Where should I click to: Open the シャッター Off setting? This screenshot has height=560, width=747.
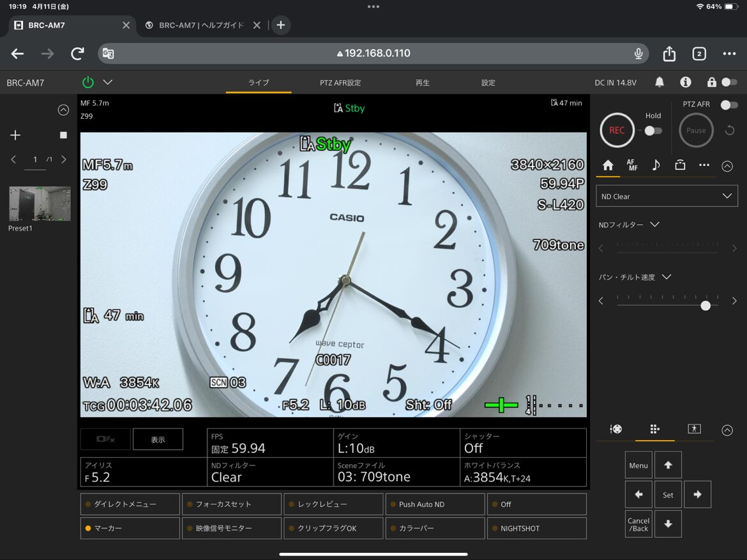[x=523, y=443]
